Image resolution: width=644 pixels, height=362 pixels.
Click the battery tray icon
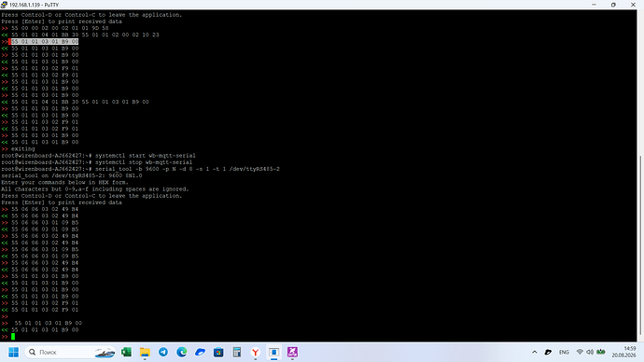tap(601, 352)
